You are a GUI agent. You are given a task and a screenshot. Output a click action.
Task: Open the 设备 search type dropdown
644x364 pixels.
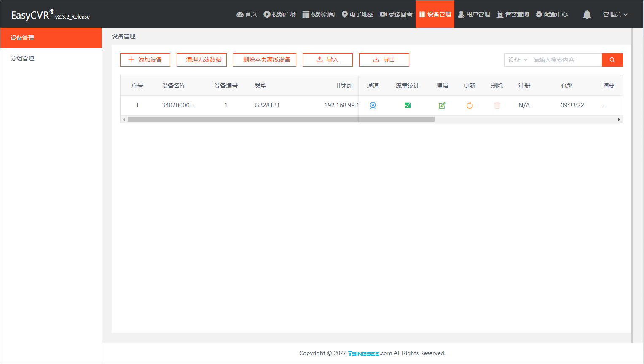click(x=518, y=60)
